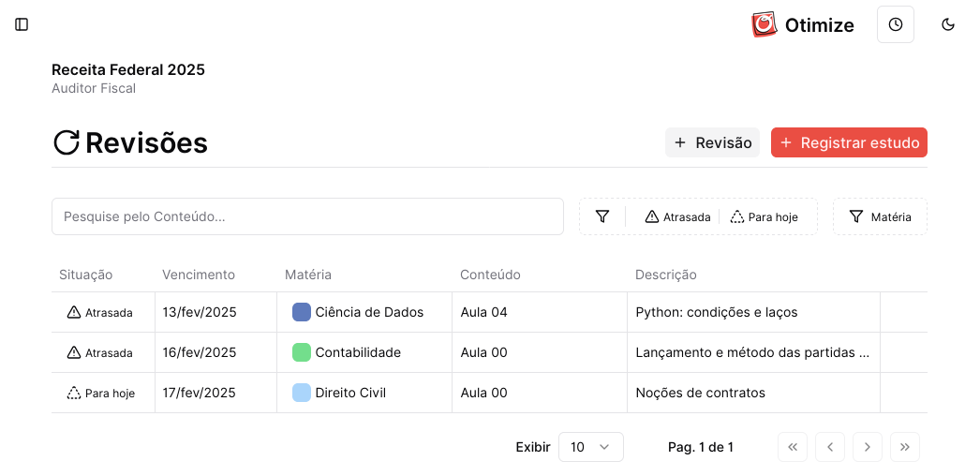Toggle the Atrasada filter chip

677,216
